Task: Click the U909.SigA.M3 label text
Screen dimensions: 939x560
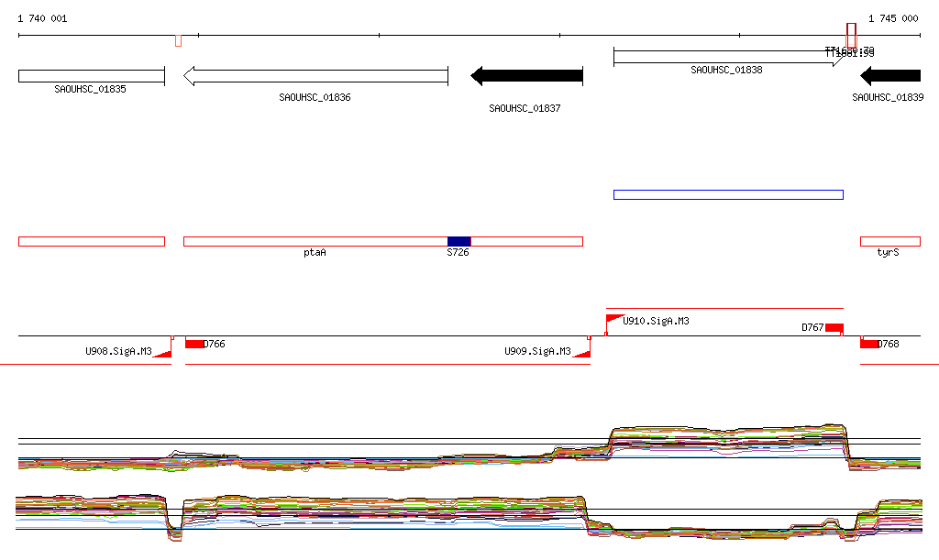Action: [x=537, y=351]
